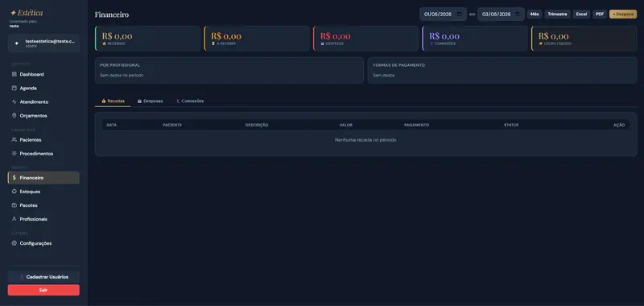
Task: Go to Agenda in the sidebar
Action: 43,88
